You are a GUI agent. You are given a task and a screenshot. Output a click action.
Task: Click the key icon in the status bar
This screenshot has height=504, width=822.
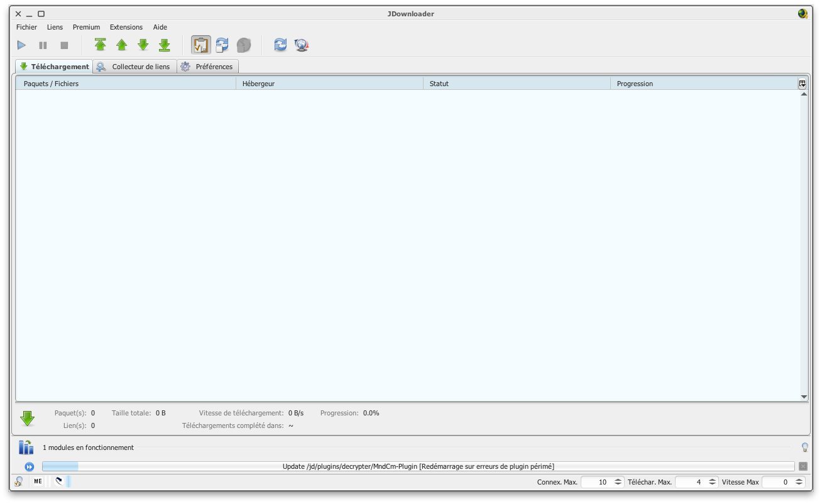[19, 481]
